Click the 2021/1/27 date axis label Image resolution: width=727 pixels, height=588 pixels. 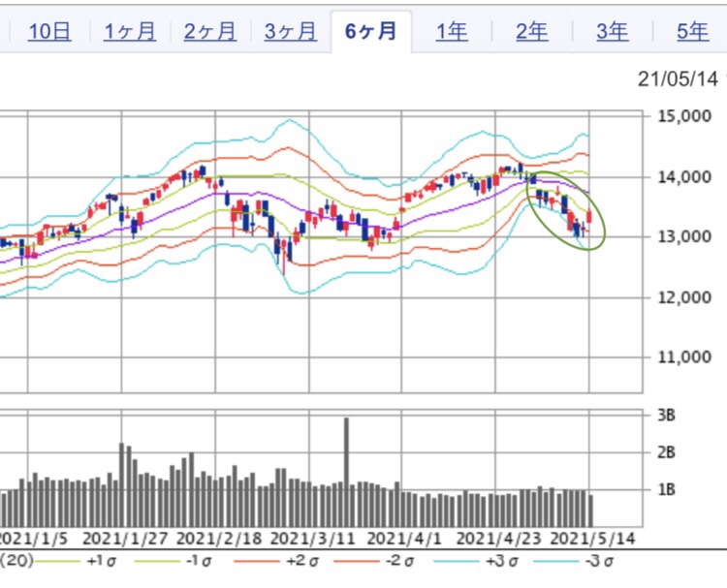coord(125,539)
